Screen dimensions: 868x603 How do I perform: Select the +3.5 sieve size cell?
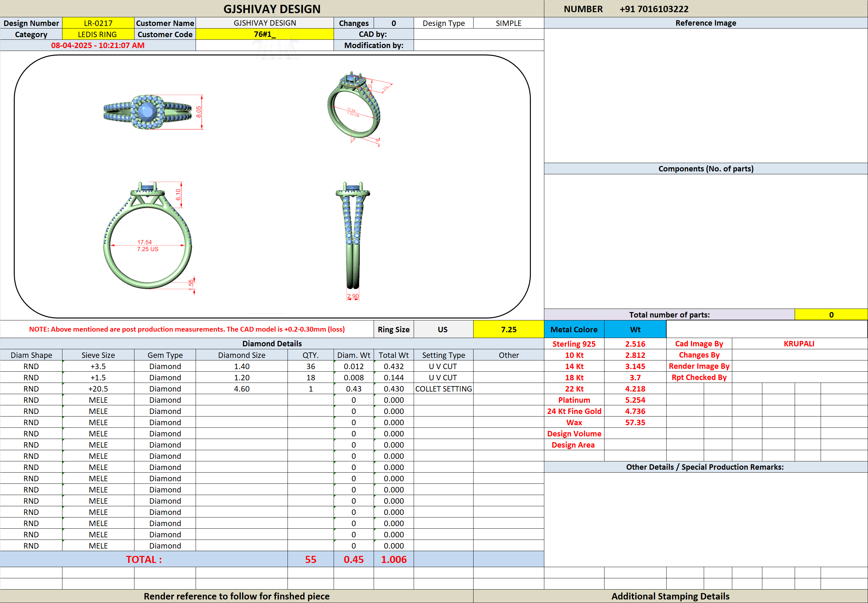coord(98,367)
